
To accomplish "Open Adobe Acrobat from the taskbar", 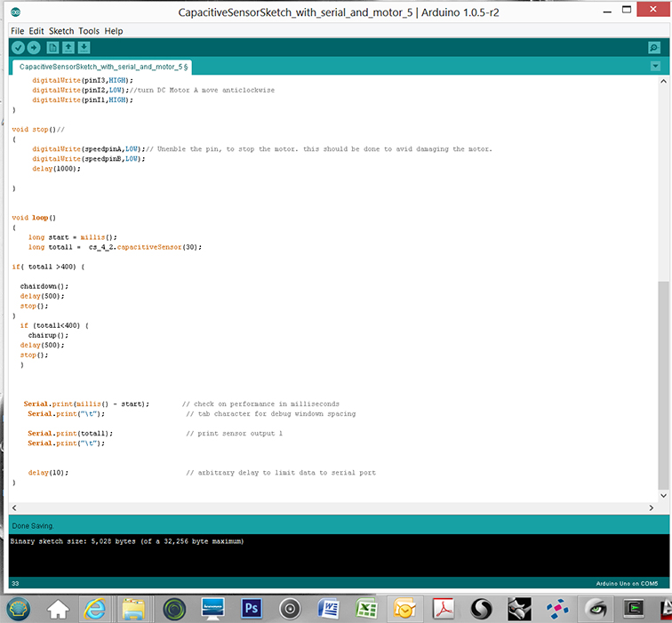I will 444,609.
